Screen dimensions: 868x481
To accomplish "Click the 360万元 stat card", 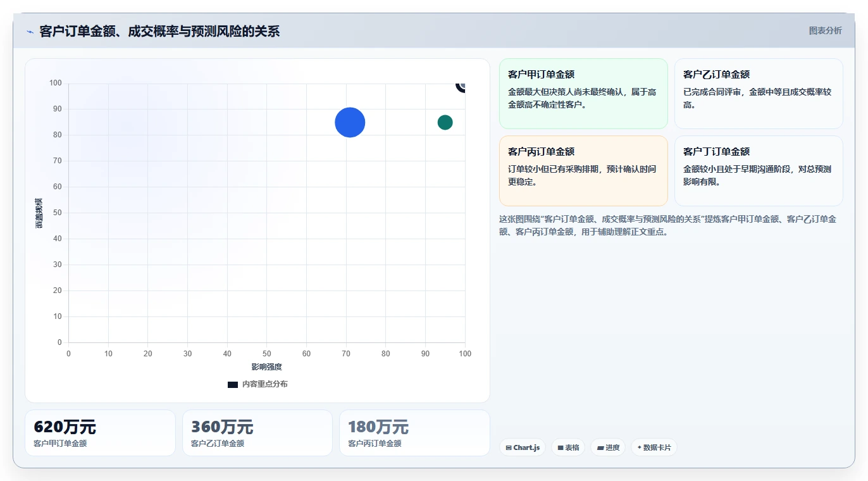I will point(257,433).
